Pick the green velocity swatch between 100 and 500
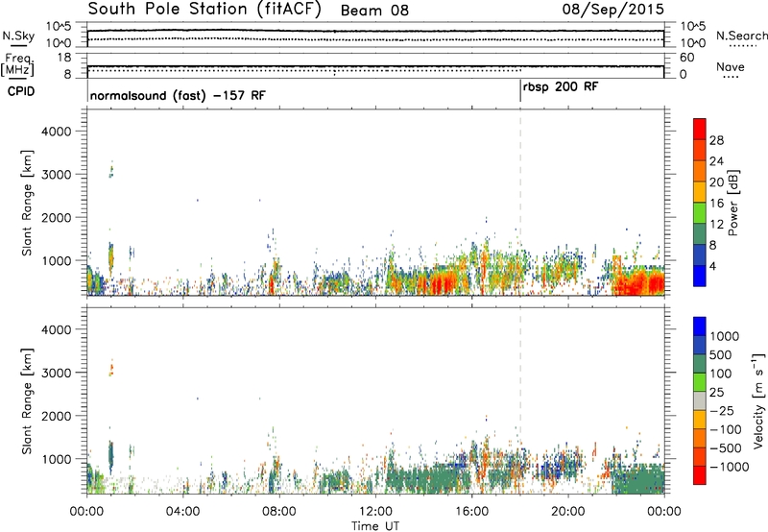The image size is (768, 532). point(700,364)
